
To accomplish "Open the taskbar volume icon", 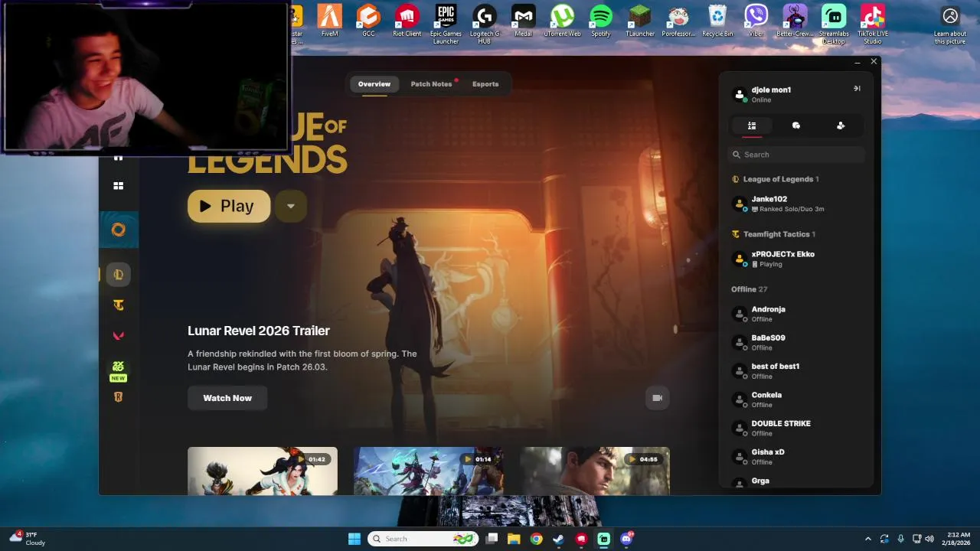I will [929, 539].
